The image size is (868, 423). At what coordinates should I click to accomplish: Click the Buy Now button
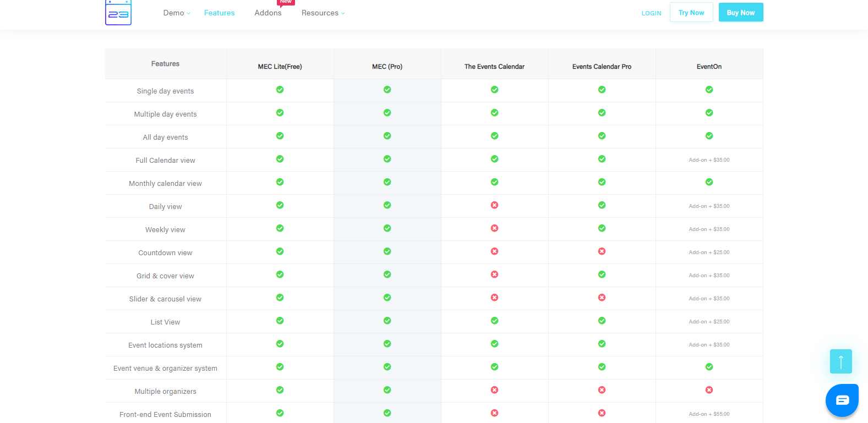(741, 12)
